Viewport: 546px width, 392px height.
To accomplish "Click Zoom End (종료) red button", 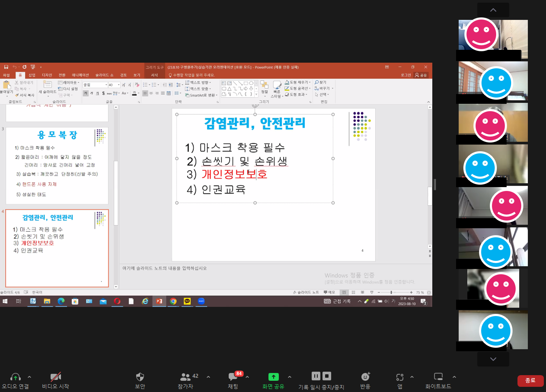I will click(x=530, y=381).
